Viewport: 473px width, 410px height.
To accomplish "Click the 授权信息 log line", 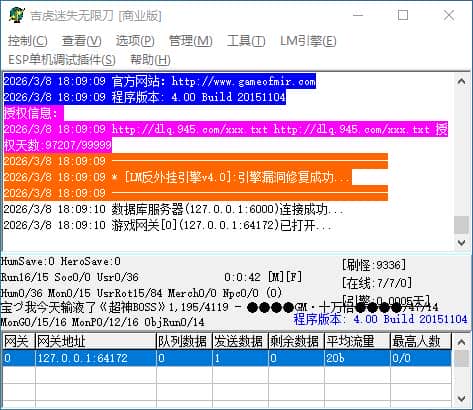I will (33, 113).
